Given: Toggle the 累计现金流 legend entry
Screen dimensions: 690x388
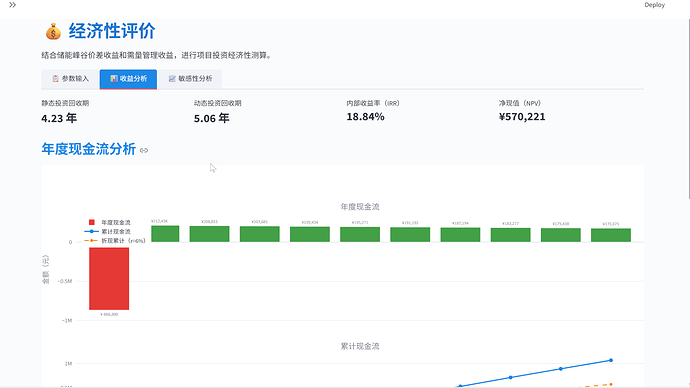Looking at the screenshot, I should pyautogui.click(x=107, y=231).
